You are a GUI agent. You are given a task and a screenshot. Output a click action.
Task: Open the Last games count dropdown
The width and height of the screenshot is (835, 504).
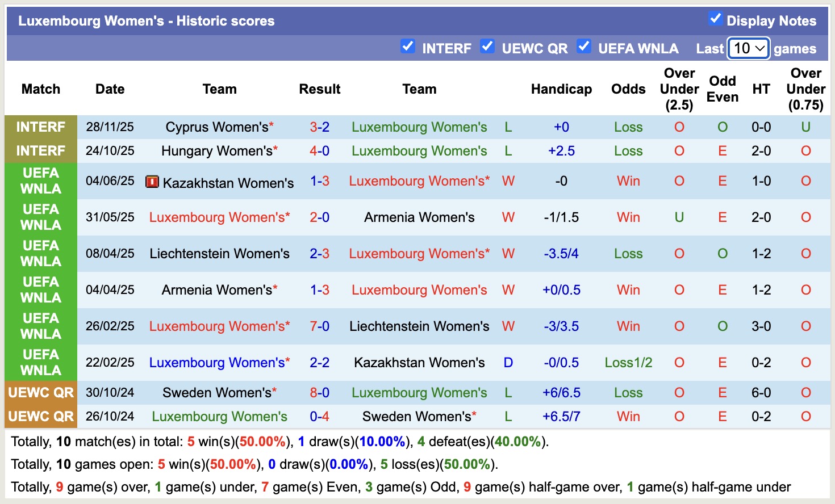748,49
